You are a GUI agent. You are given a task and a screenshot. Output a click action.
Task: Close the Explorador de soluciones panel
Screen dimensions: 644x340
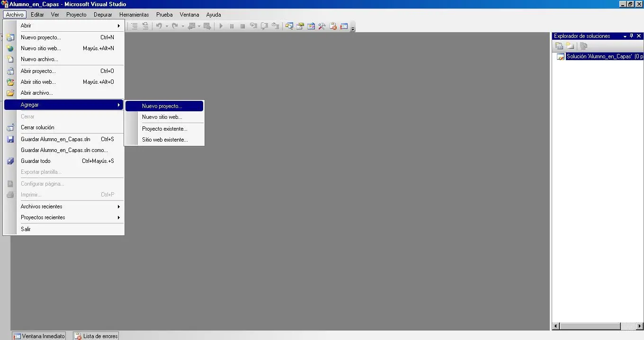(x=639, y=36)
